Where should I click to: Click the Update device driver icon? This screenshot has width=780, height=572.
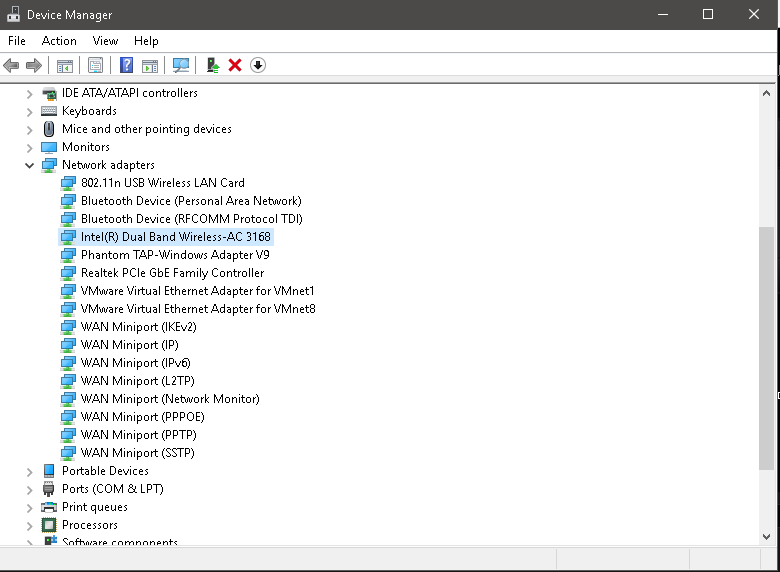[x=213, y=65]
